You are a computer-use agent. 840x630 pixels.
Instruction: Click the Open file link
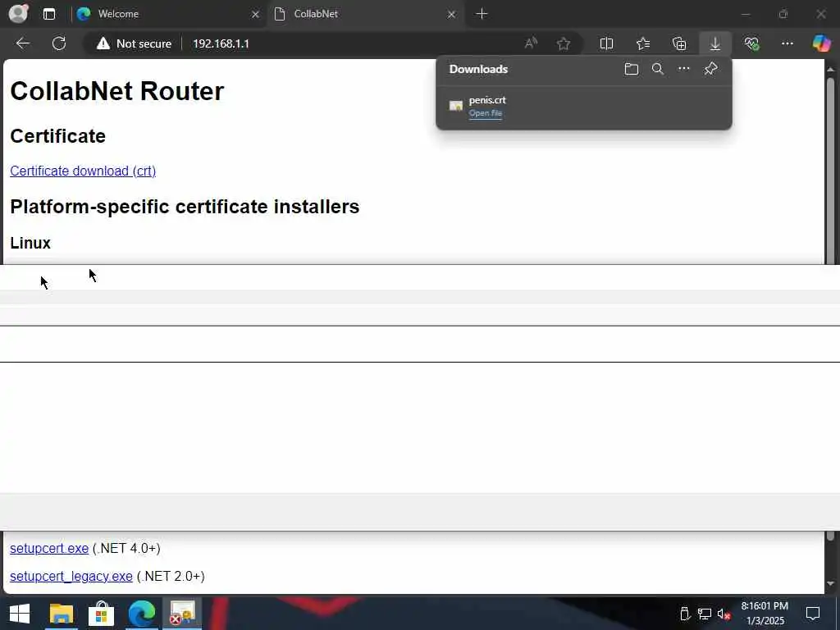tap(486, 113)
